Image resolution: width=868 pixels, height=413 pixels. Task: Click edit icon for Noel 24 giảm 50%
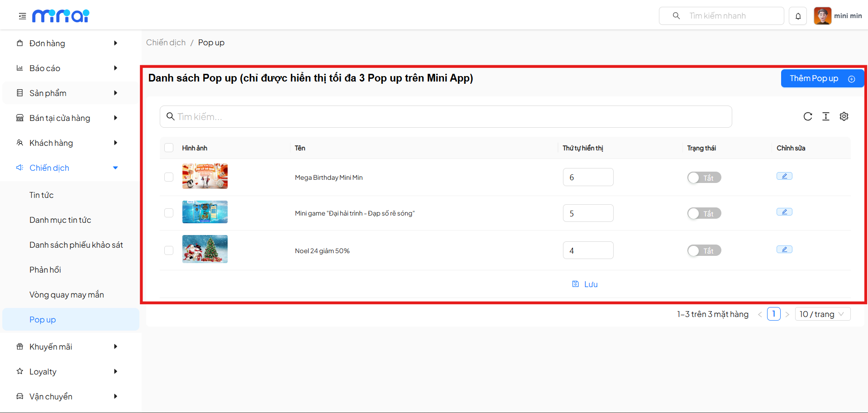tap(784, 250)
